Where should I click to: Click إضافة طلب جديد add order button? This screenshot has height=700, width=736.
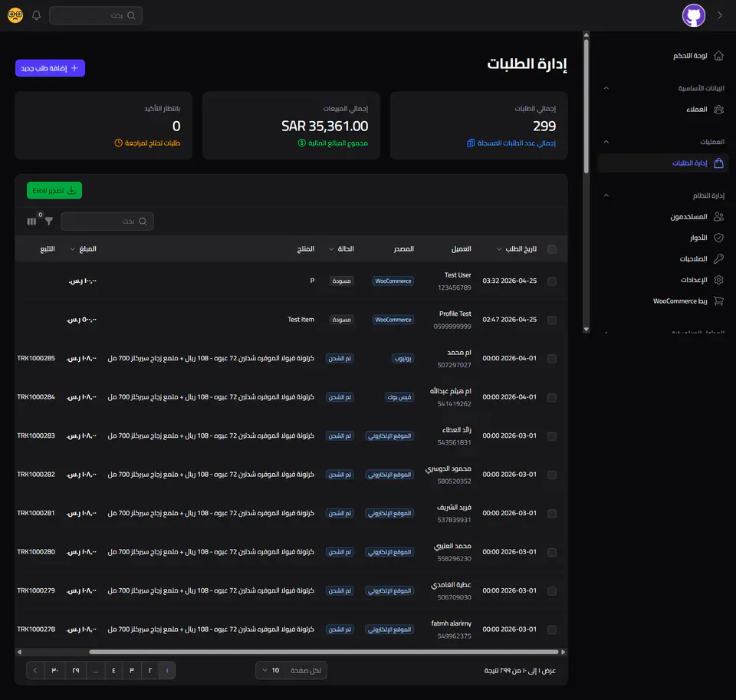(50, 68)
